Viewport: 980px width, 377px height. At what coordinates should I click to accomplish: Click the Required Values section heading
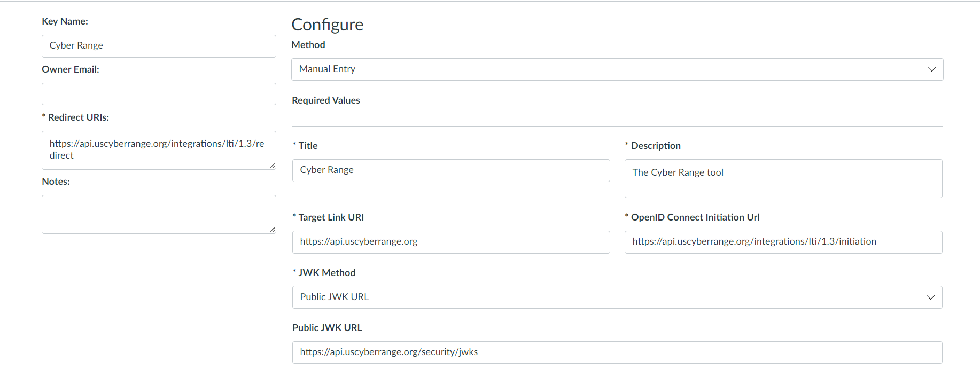(326, 100)
